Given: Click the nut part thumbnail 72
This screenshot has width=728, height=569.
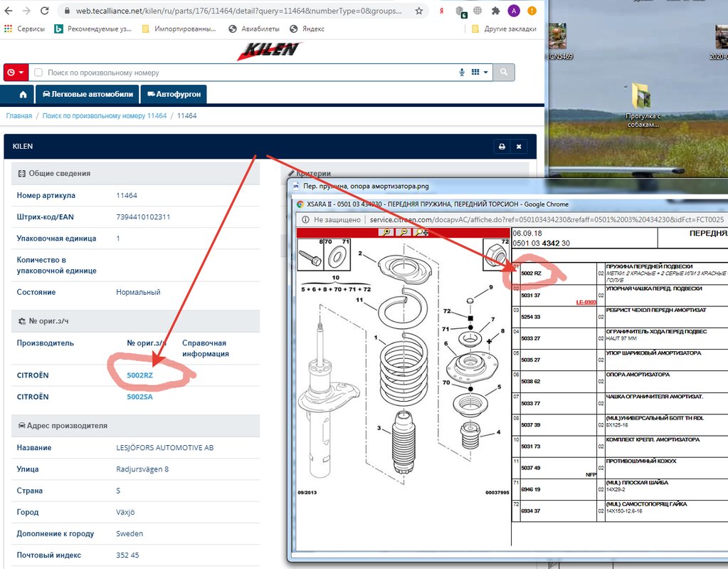Looking at the screenshot, I should click(x=496, y=254).
